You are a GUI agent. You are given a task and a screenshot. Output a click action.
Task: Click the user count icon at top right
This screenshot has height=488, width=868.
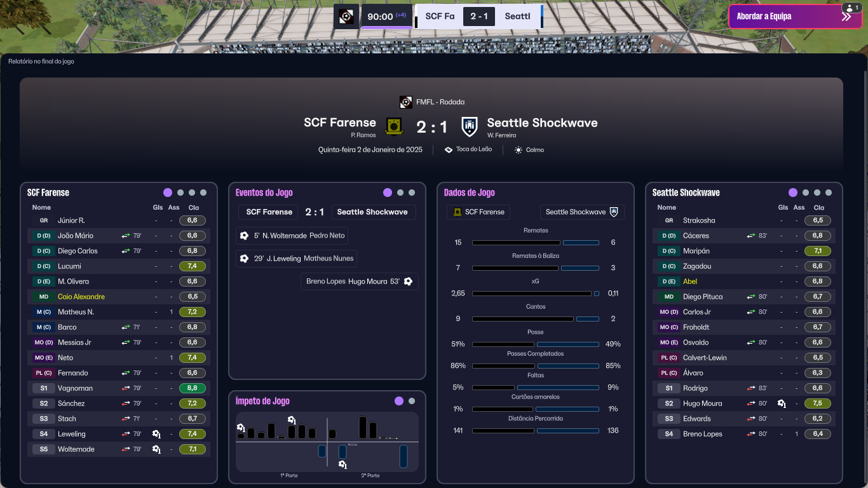[x=851, y=8]
